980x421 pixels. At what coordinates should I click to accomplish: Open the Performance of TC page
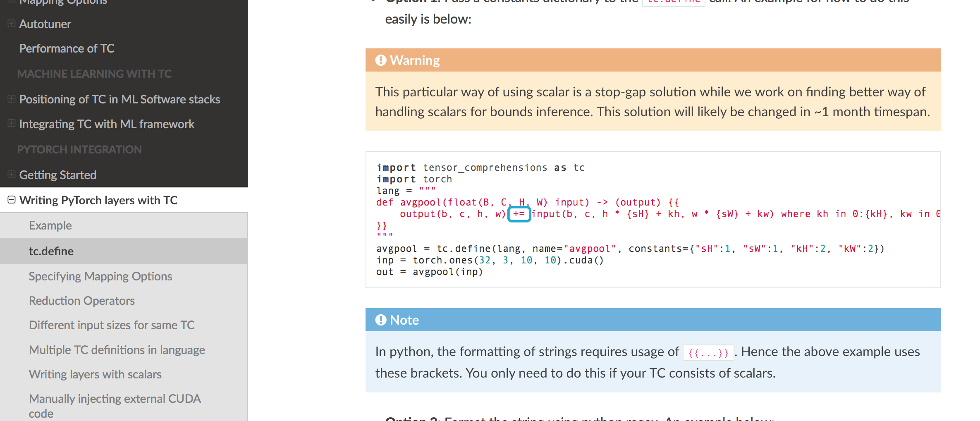67,48
